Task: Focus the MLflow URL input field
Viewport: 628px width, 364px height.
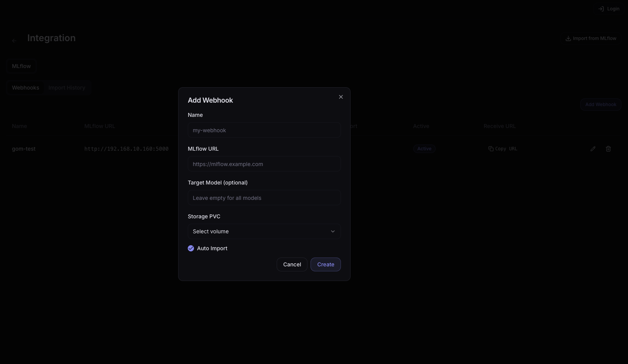Action: pos(264,164)
